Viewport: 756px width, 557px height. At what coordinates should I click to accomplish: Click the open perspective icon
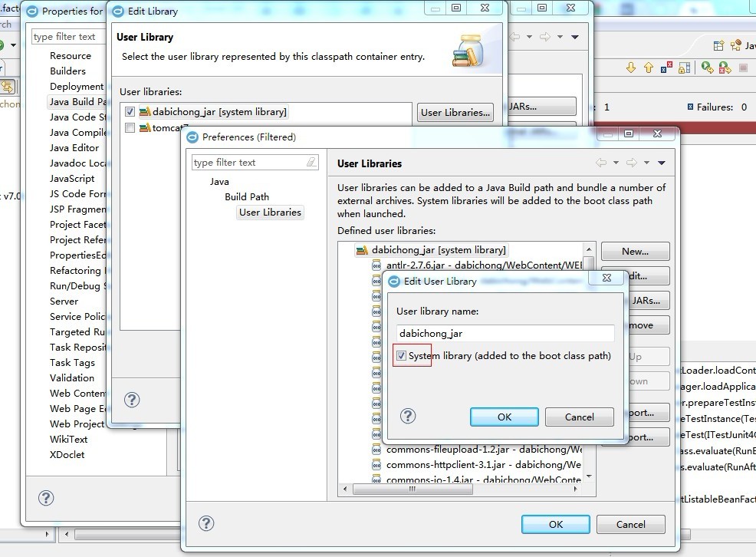click(x=718, y=45)
